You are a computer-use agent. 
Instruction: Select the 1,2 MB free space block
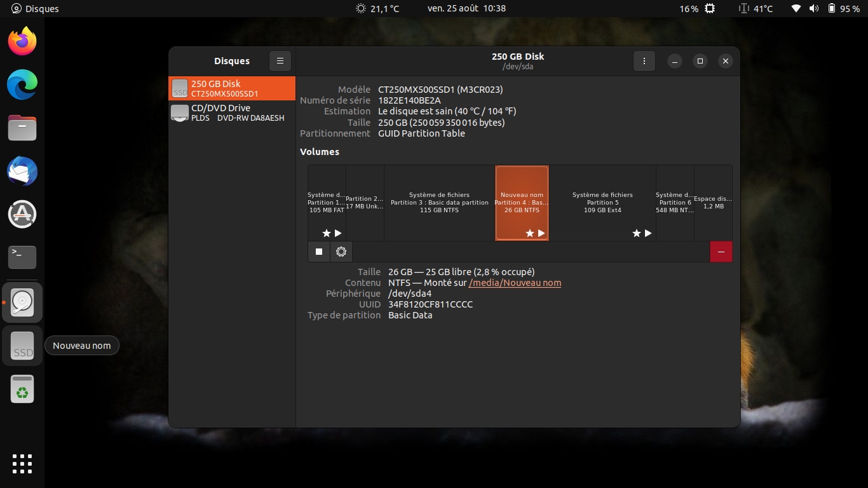[713, 203]
